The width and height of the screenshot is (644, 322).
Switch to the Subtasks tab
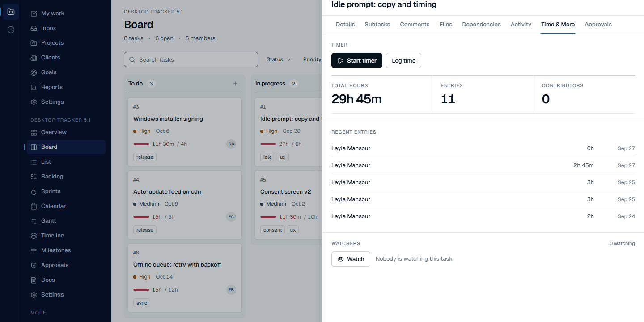coord(377,25)
